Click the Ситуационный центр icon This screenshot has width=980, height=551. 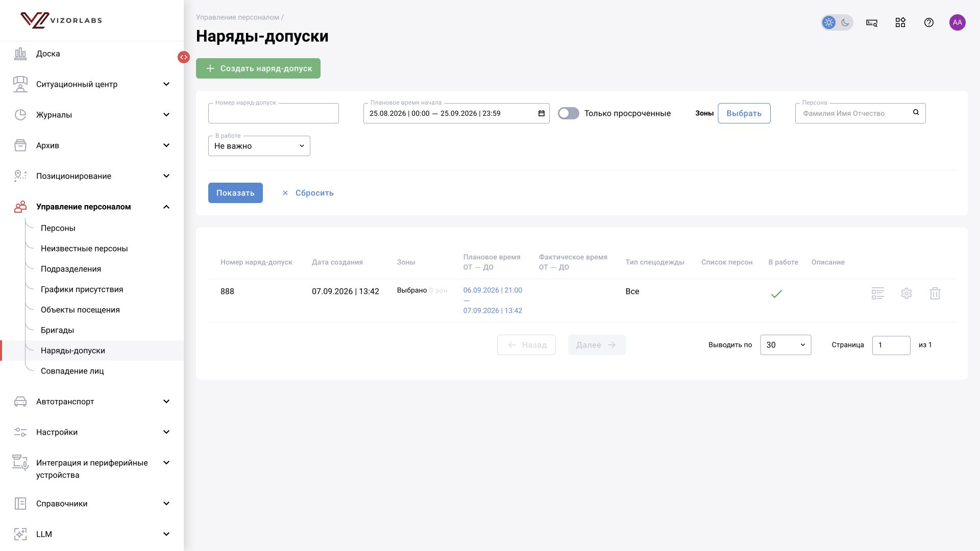20,84
